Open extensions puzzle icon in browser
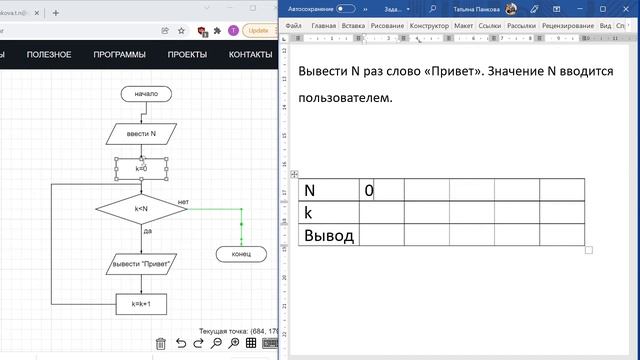The image size is (640, 360). [217, 31]
